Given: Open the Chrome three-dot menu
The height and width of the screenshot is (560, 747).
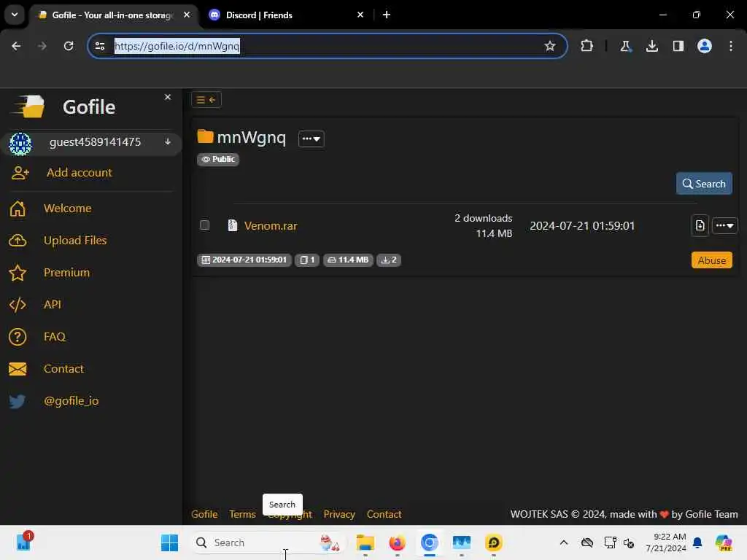Looking at the screenshot, I should click(731, 46).
